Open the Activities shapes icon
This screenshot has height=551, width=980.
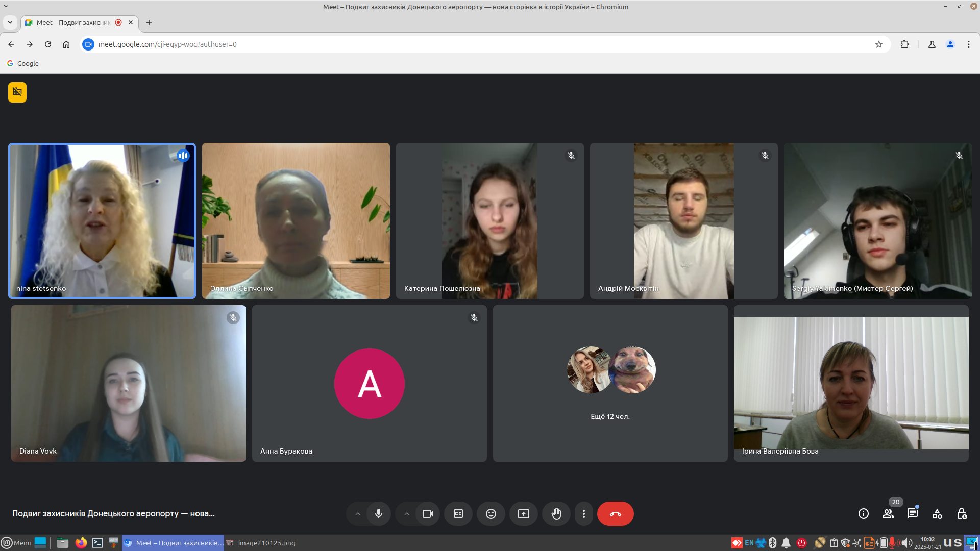[937, 514]
